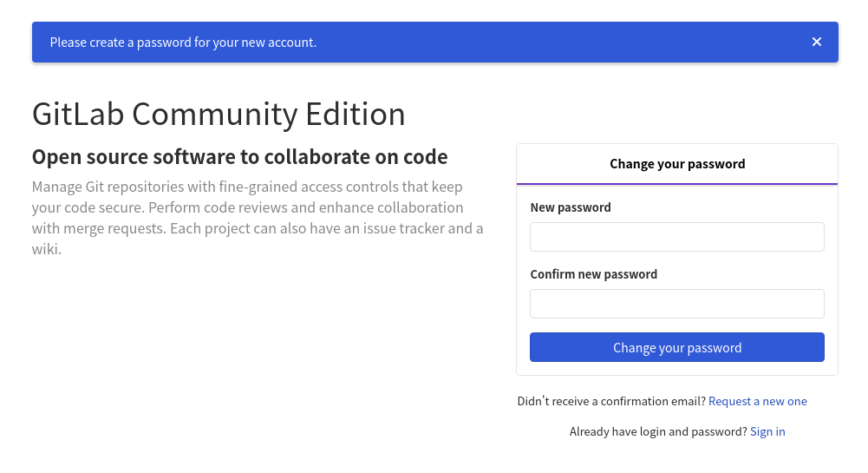Click the GitLab Community Edition heading
The height and width of the screenshot is (473, 868).
coord(219,115)
